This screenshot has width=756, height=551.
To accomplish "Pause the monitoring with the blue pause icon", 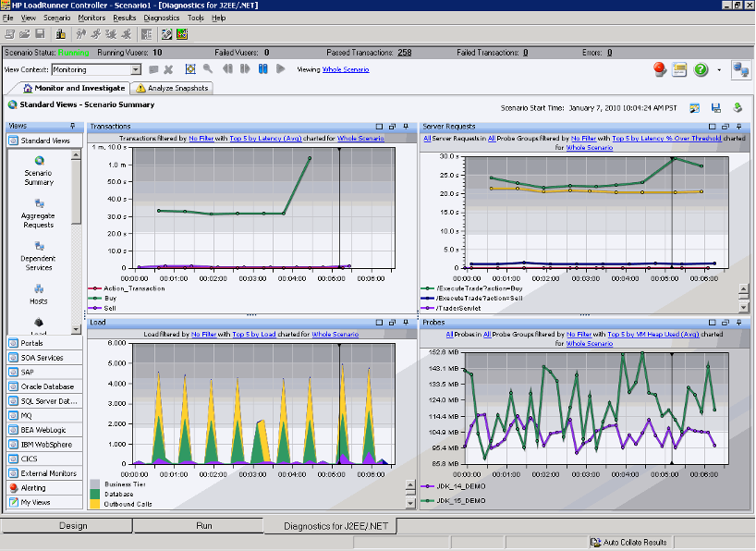I will 263,69.
